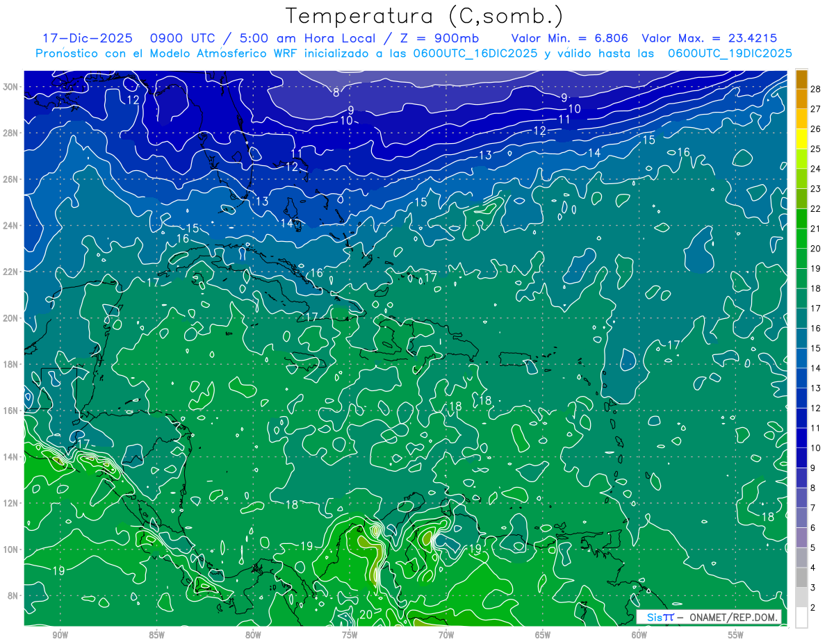Click the 70W longitude axis label
The width and height of the screenshot is (834, 644).
pyautogui.click(x=446, y=635)
